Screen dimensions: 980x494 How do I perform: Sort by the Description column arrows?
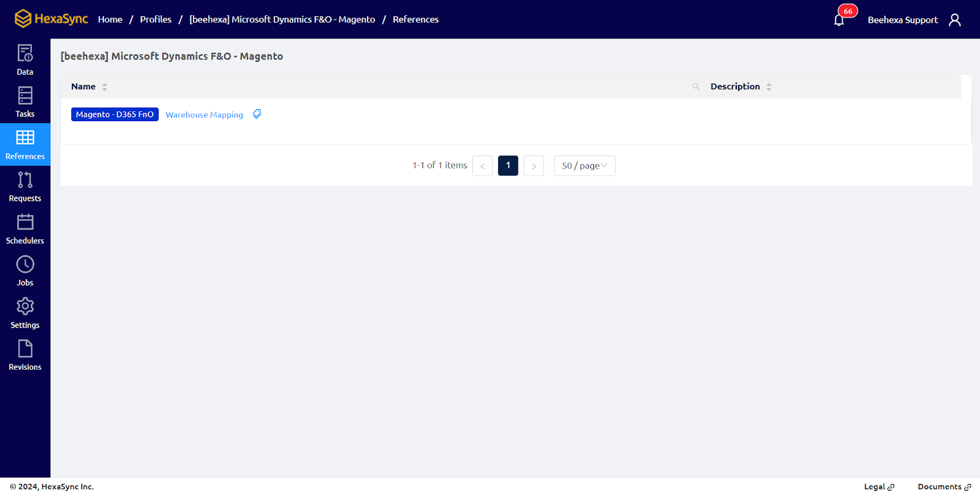tap(769, 87)
